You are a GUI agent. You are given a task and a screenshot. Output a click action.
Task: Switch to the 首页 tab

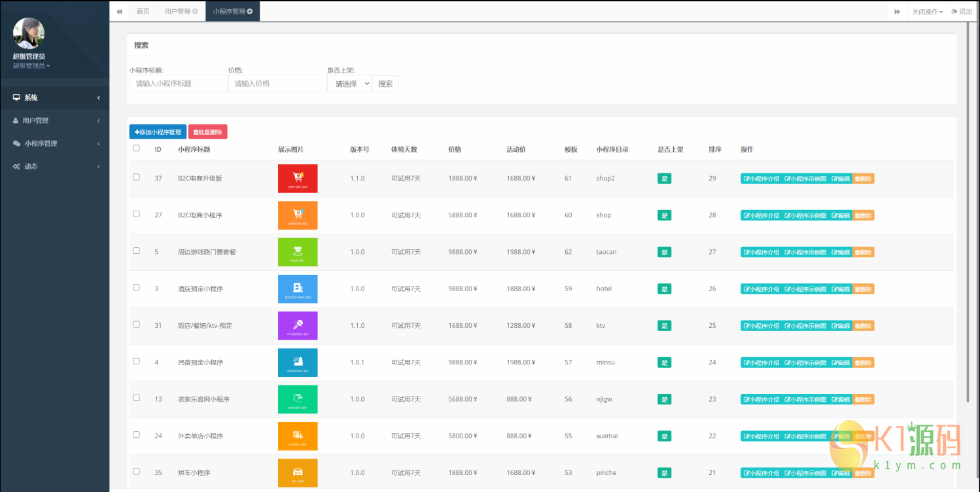(143, 11)
